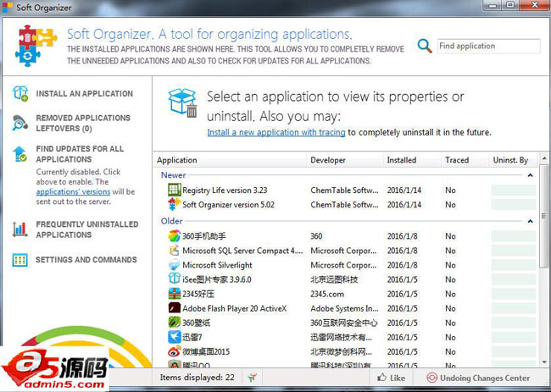Click the title bar app icon
Viewport: 551px width, 392px height.
coord(8,7)
